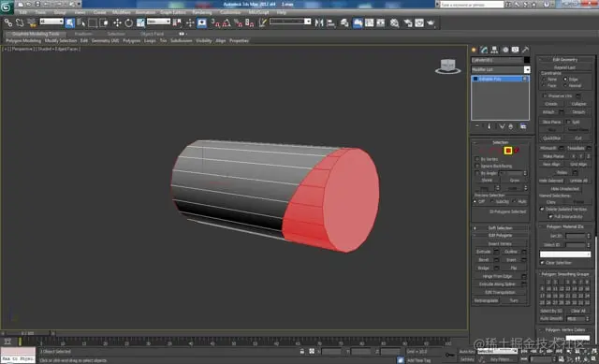Image resolution: width=599 pixels, height=364 pixels.
Task: Switch to the Freeform ribbon tab
Action: point(83,34)
